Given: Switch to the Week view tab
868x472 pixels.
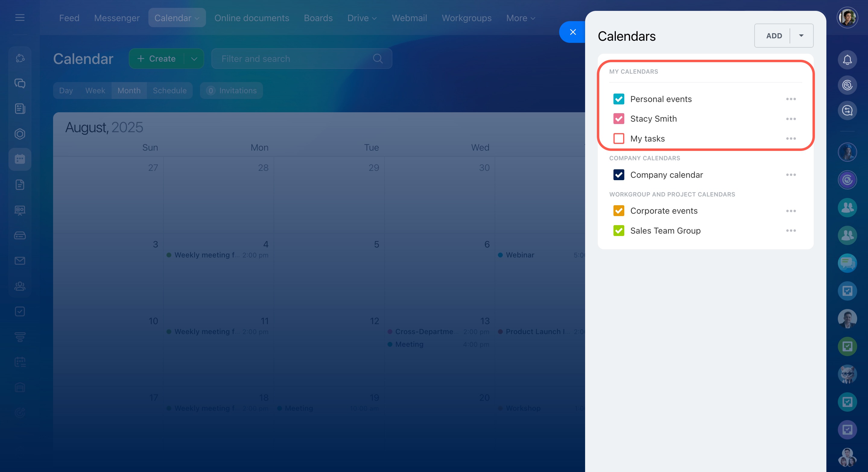Looking at the screenshot, I should pyautogui.click(x=95, y=90).
